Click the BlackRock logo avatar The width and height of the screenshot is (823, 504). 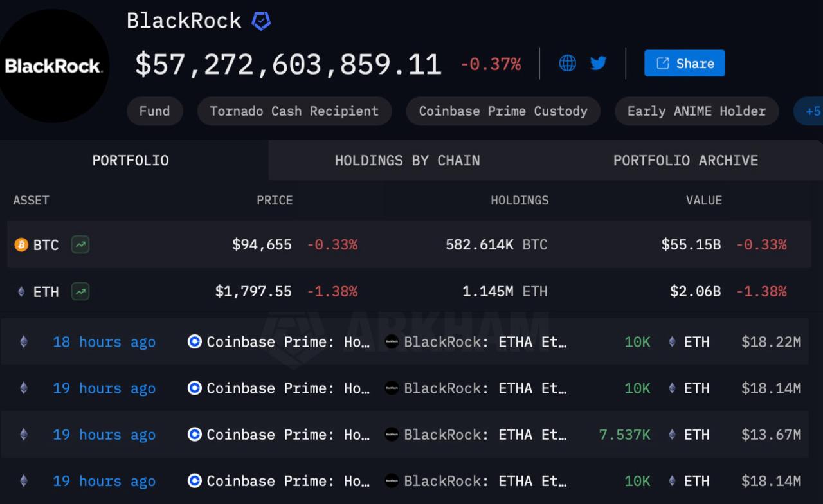53,66
